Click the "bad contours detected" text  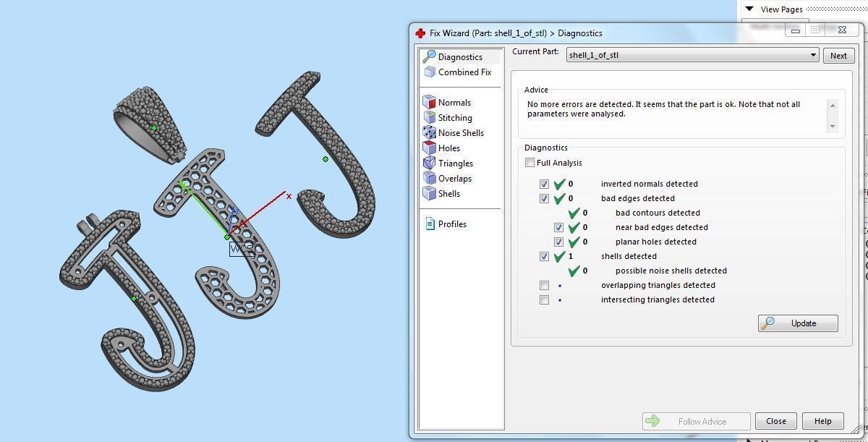point(658,213)
